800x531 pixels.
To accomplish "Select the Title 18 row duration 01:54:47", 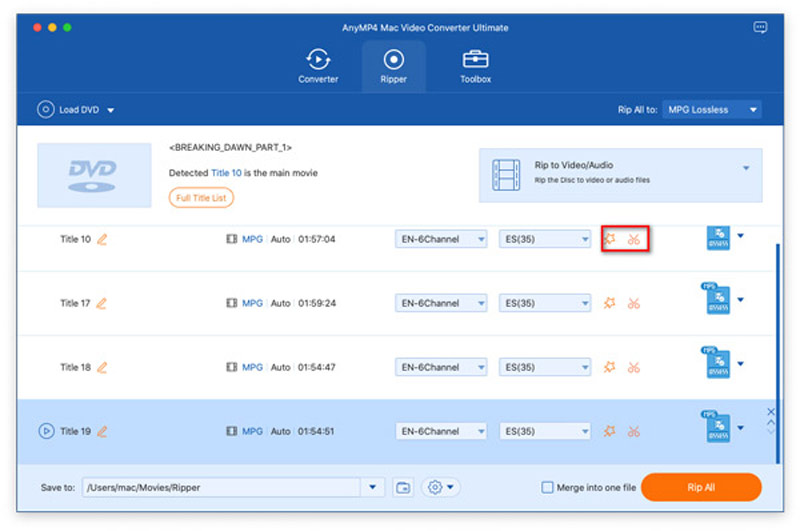I will tap(317, 367).
